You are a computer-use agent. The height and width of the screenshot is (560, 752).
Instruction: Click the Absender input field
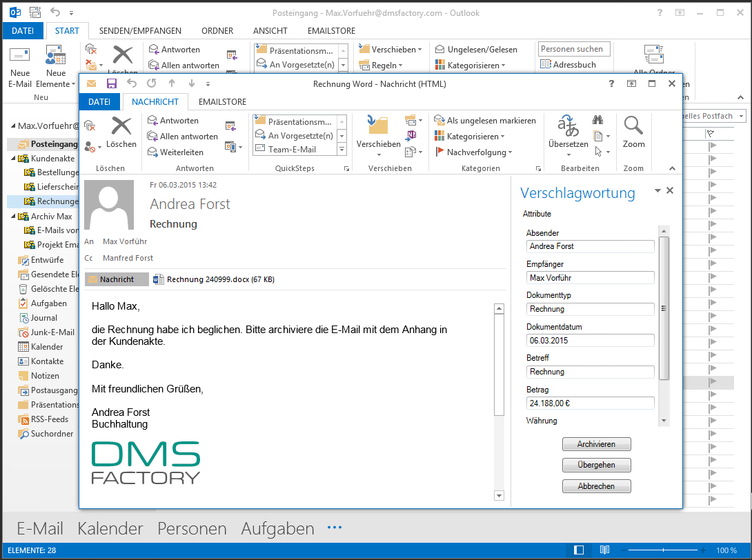[x=590, y=246]
